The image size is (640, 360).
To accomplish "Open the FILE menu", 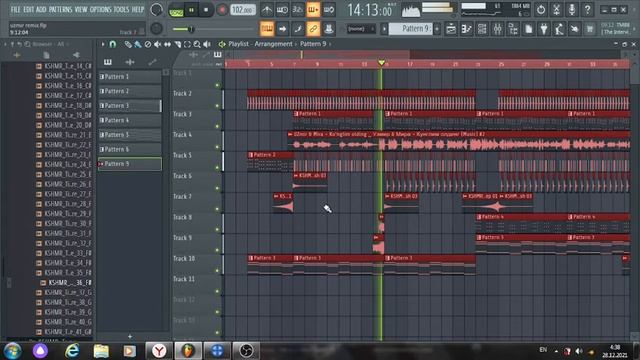I will point(16,9).
